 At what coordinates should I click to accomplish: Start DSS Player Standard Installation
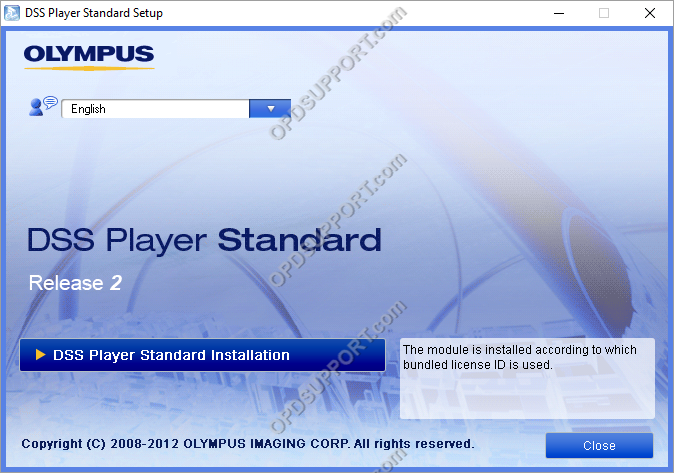pos(202,355)
